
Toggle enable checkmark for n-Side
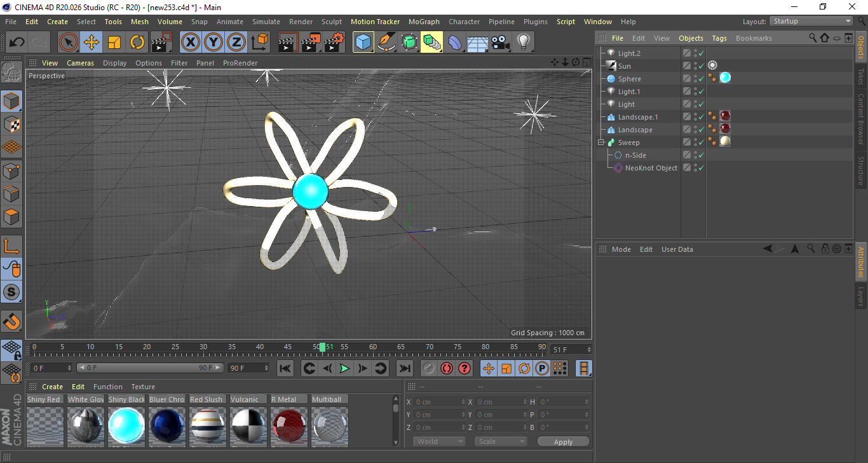[x=702, y=155]
